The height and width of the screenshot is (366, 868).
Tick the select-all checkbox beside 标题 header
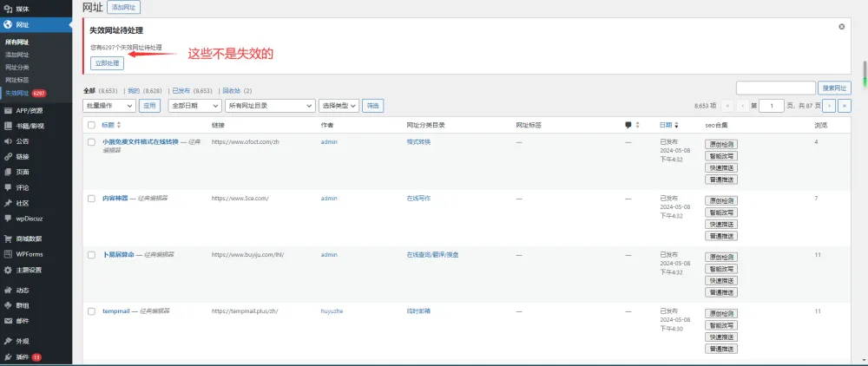pyautogui.click(x=91, y=125)
